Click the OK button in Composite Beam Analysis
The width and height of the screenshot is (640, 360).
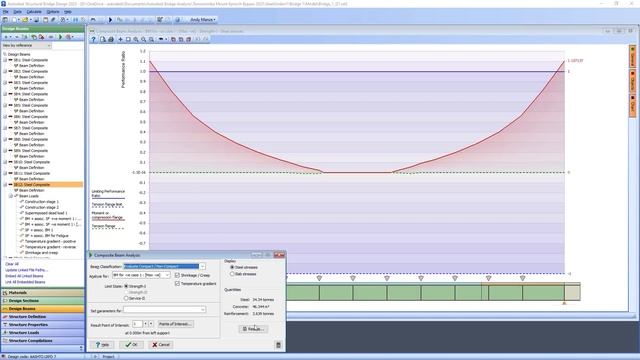pos(131,345)
